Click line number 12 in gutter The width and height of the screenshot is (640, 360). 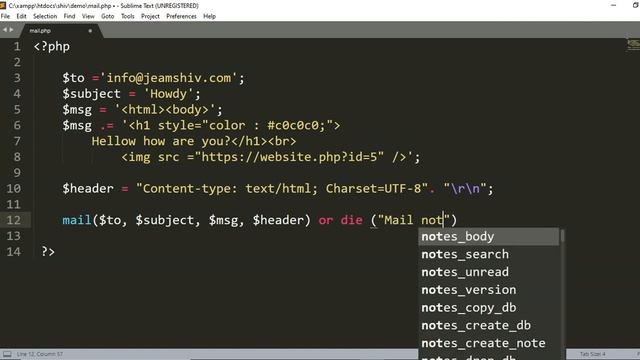(x=13, y=220)
